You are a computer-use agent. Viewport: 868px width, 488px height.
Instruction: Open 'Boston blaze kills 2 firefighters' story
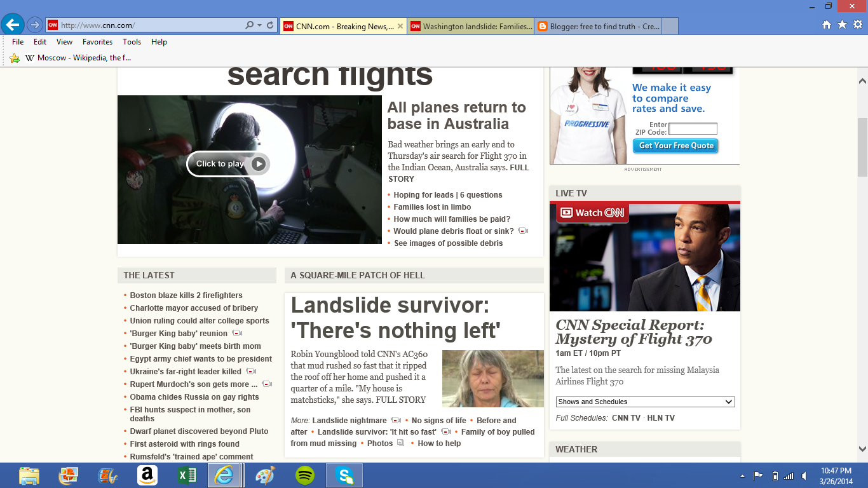(x=186, y=295)
